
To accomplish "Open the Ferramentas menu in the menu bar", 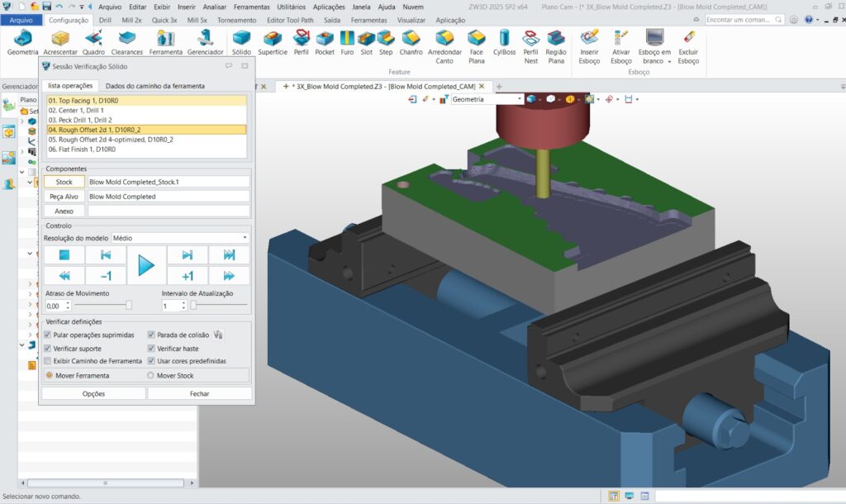I will coord(251,7).
